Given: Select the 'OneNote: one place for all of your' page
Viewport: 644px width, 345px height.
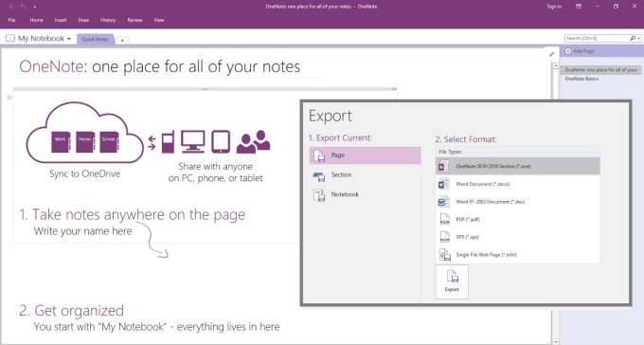Looking at the screenshot, I should tap(600, 70).
